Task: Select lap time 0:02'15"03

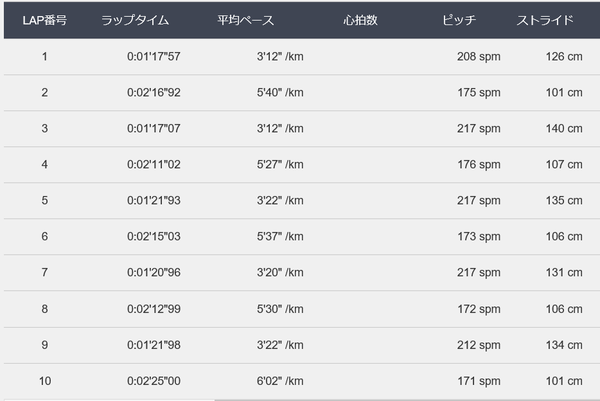Action: coord(153,236)
